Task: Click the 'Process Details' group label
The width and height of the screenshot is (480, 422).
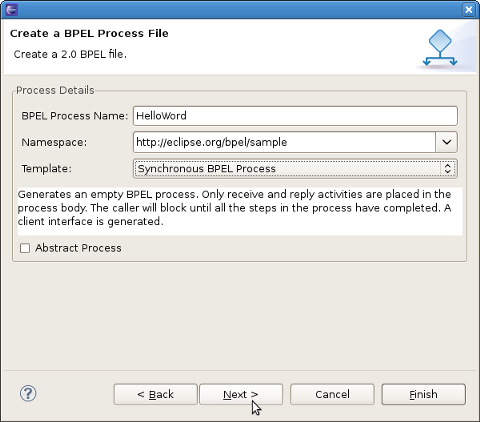Action: click(55, 90)
